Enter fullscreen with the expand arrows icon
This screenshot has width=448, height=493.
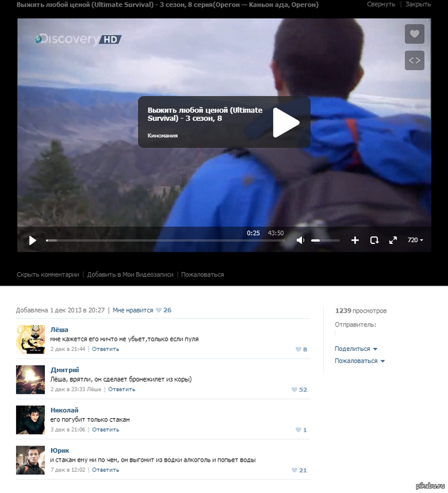pyautogui.click(x=393, y=240)
